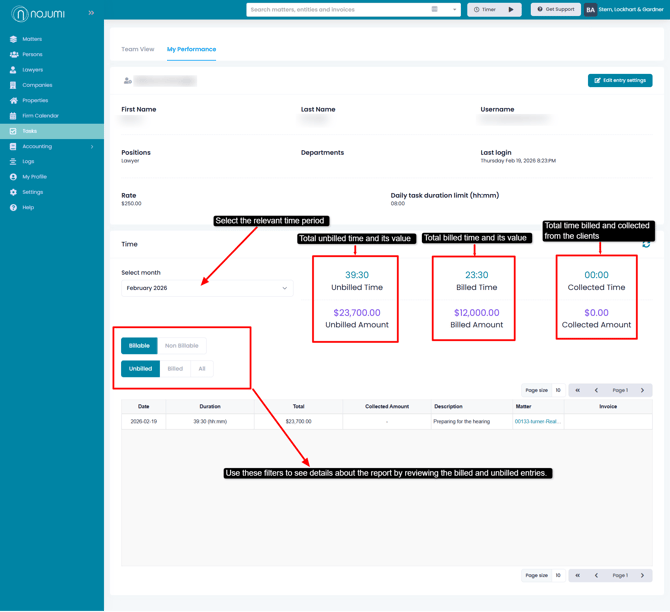Start the timer with play icon
The width and height of the screenshot is (670, 612).
511,10
